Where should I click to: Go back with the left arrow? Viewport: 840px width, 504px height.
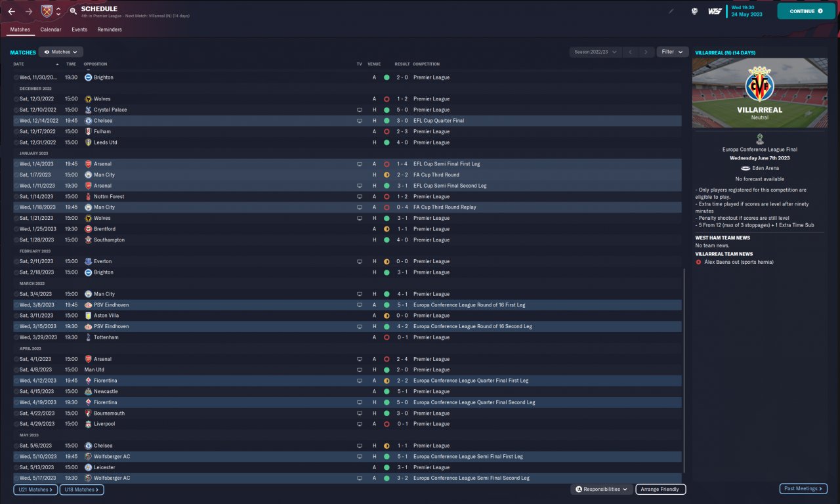point(11,11)
